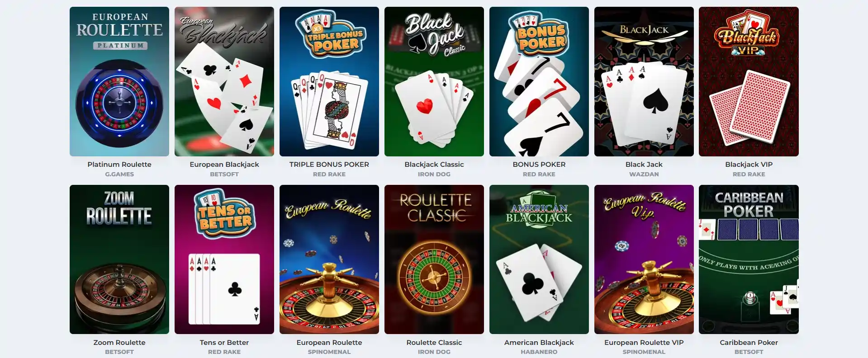Launch European Blackjack by Betsoft tile
Viewport: 868px width, 358px height.
[224, 81]
